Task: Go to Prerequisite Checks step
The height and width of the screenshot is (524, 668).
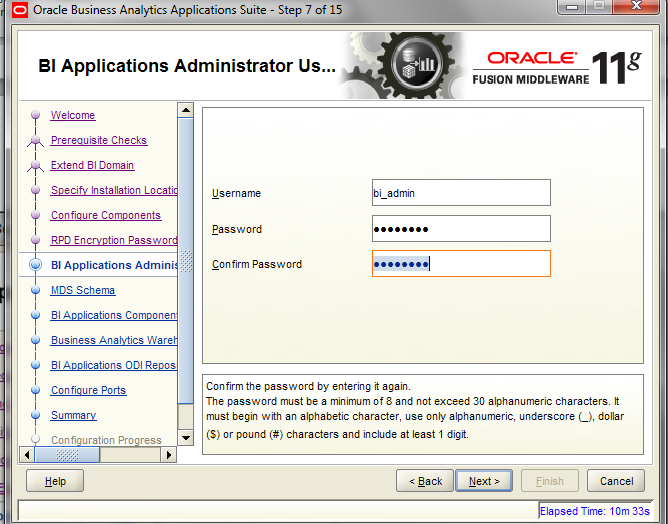Action: click(99, 140)
